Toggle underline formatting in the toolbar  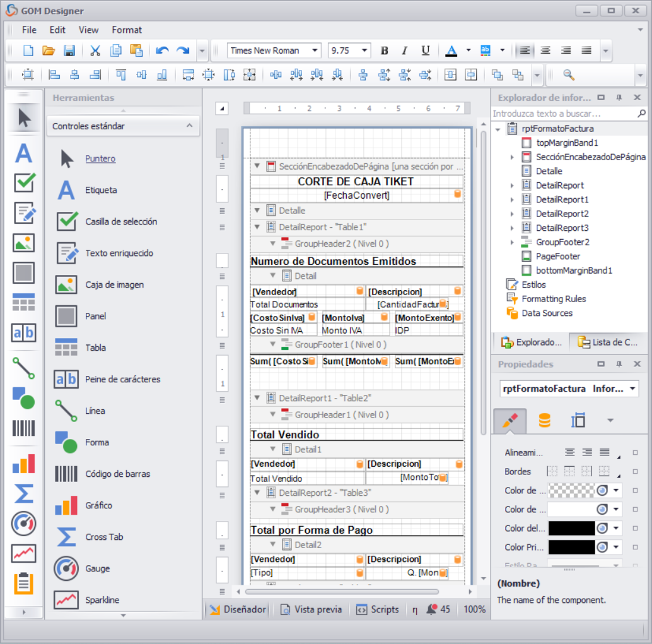pyautogui.click(x=424, y=50)
